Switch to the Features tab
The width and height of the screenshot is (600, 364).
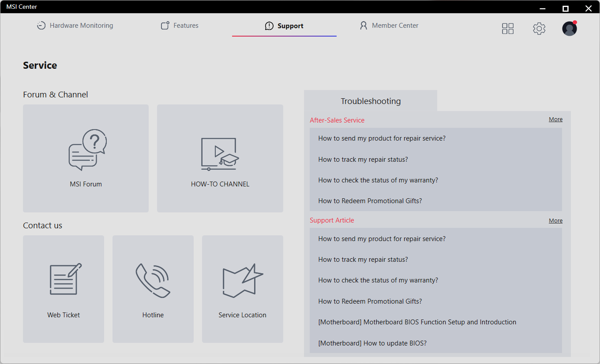(x=180, y=26)
